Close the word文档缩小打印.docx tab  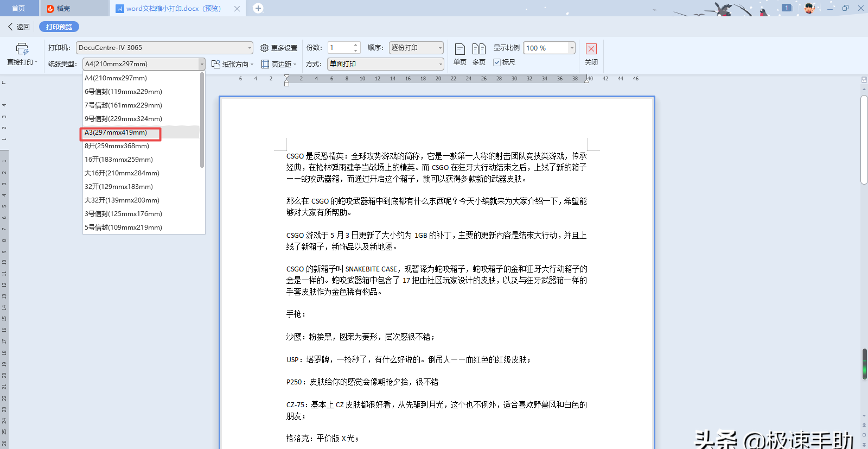click(237, 9)
